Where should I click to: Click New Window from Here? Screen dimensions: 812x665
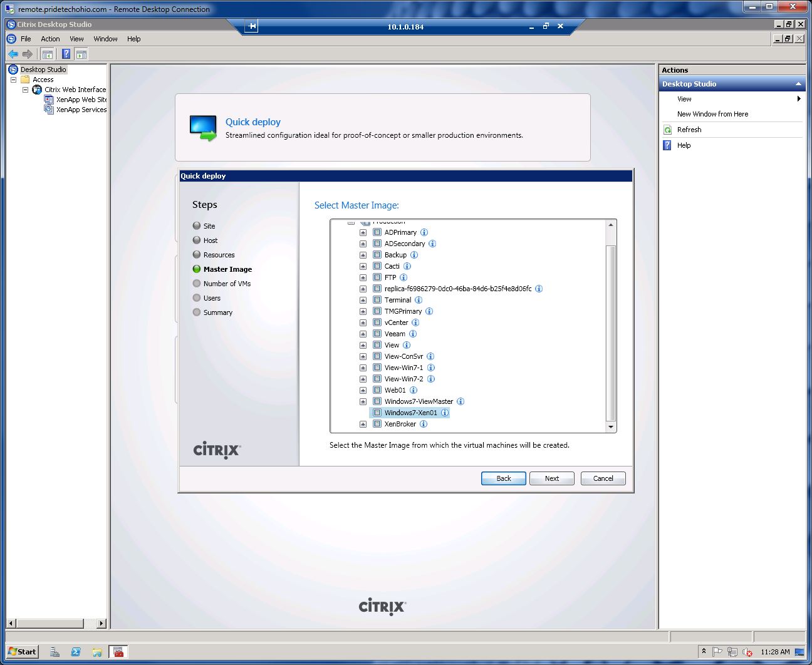712,114
